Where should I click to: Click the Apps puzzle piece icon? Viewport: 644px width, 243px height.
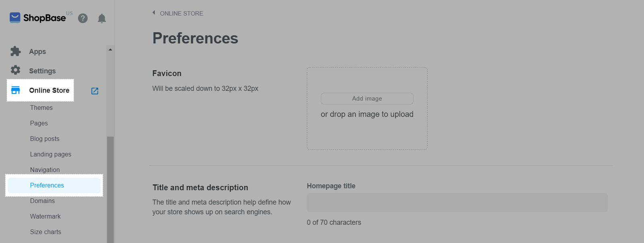point(15,51)
